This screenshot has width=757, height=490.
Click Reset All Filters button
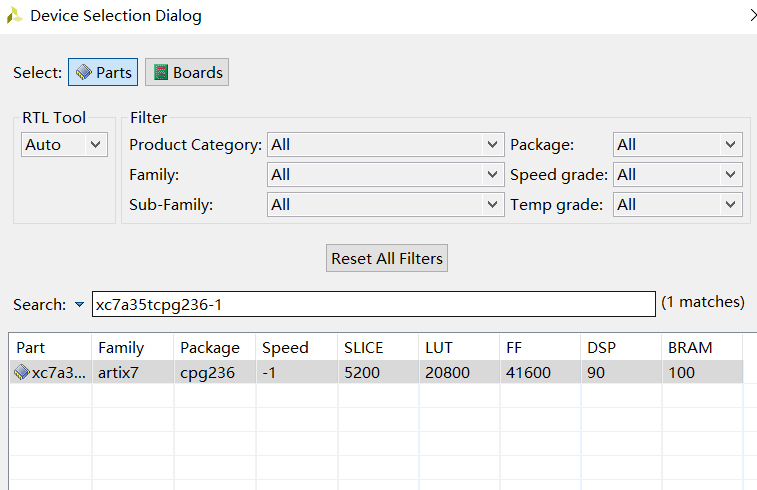tap(387, 258)
